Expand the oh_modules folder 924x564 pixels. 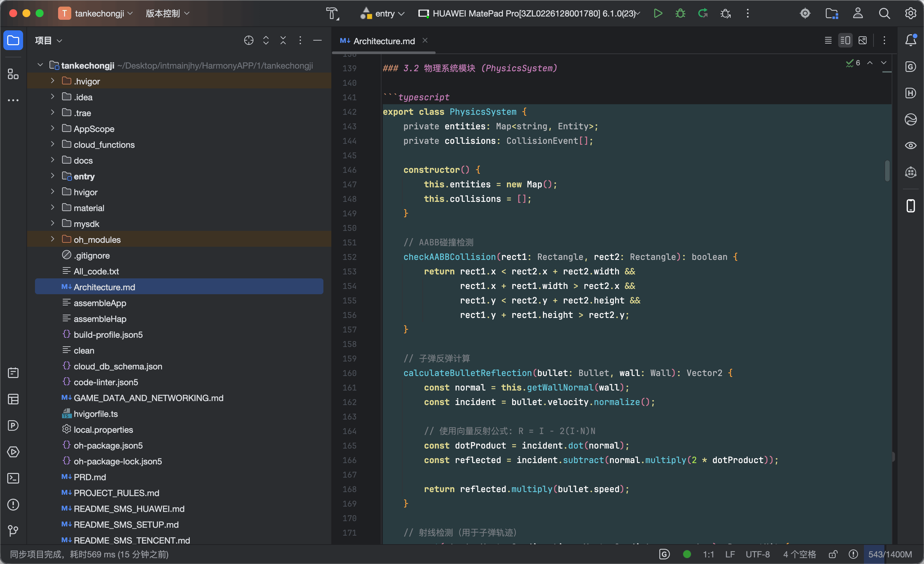pyautogui.click(x=52, y=239)
